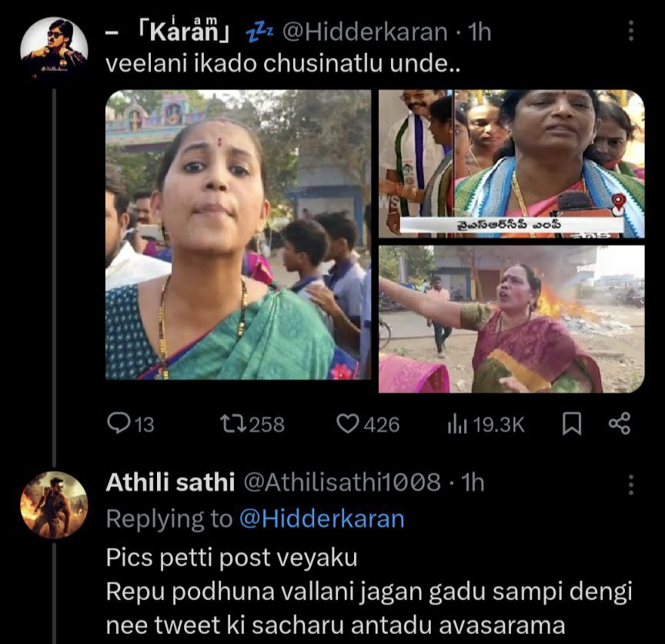Open Athili sathi display name link
This screenshot has width=665, height=644.
(x=170, y=482)
